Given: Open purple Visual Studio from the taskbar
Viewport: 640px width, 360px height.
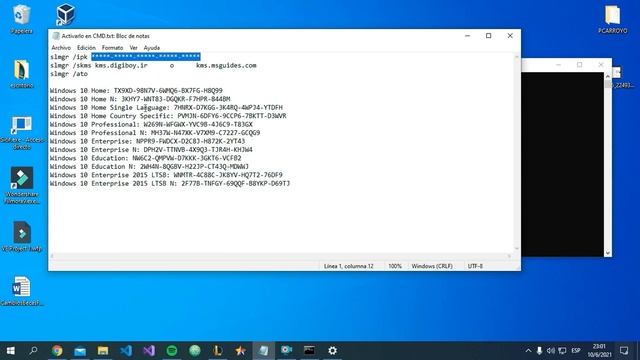Looking at the screenshot, I should tap(149, 351).
